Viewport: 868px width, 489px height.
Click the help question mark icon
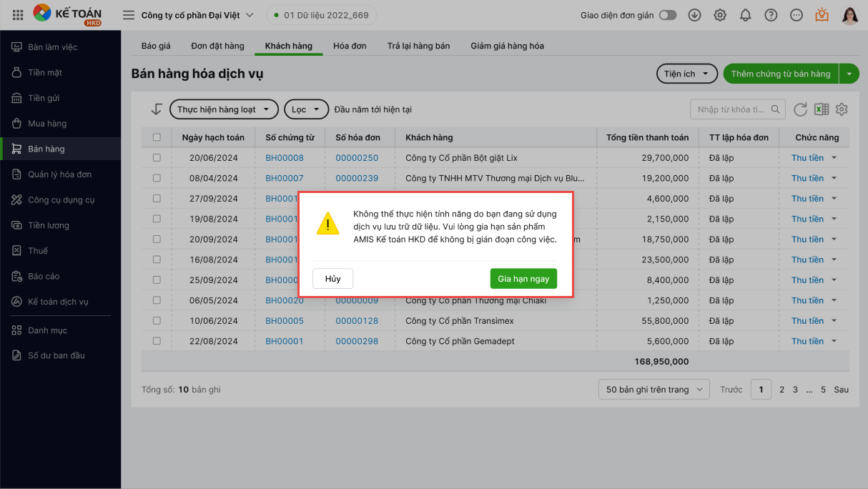[771, 15]
